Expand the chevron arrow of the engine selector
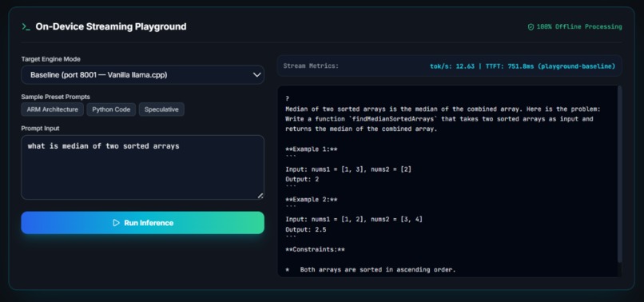The height and width of the screenshot is (302, 644). (x=256, y=75)
